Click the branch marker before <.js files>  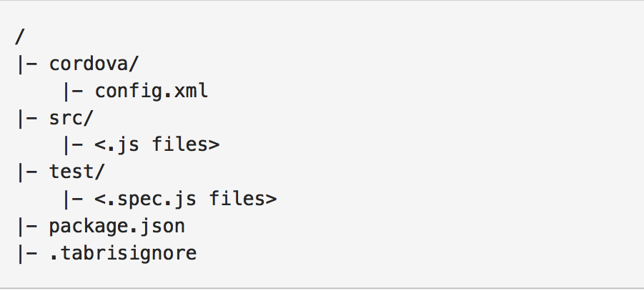click(x=73, y=145)
